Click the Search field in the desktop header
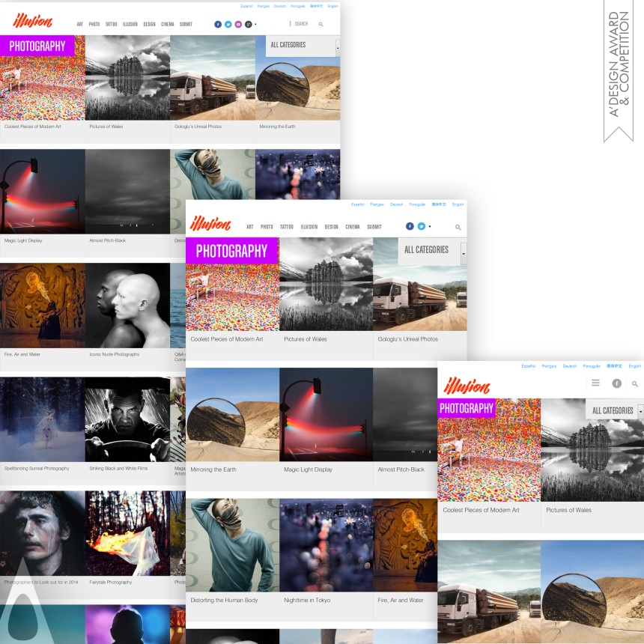 303,24
